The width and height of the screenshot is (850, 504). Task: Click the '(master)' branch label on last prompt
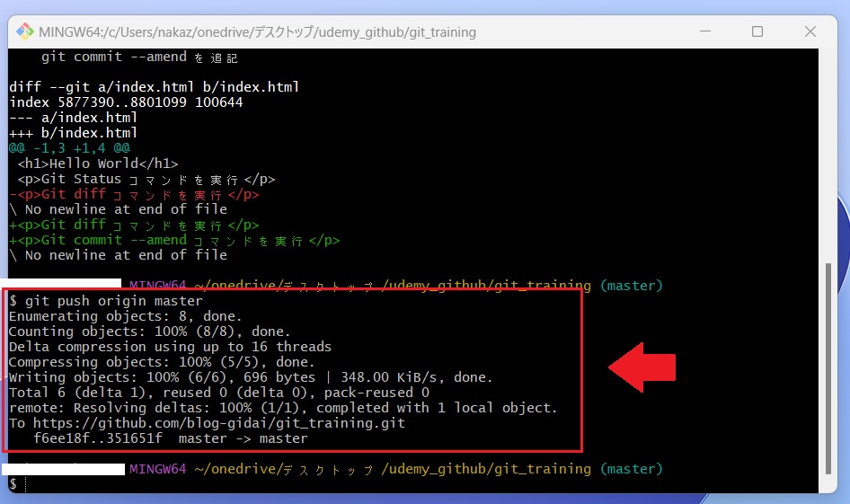[631, 469]
